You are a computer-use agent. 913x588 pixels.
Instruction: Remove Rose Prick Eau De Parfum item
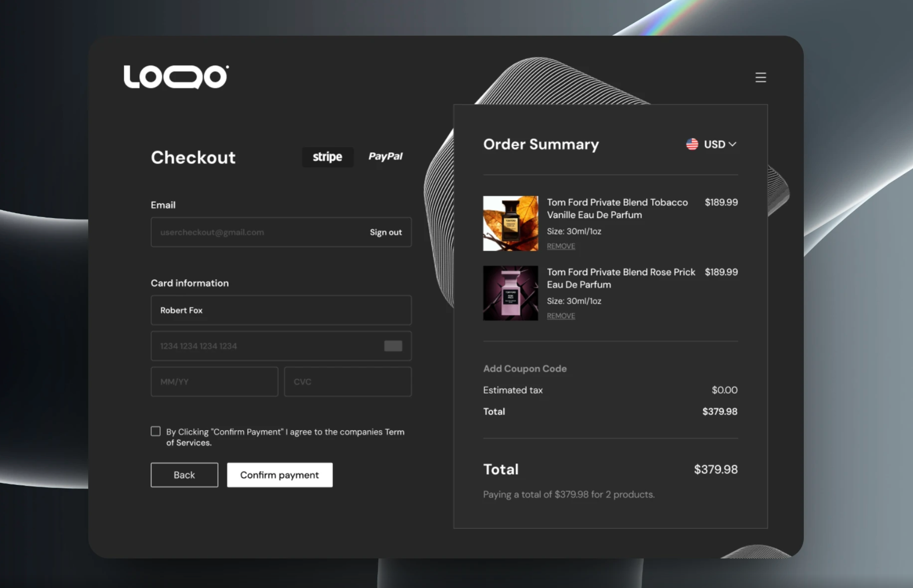561,316
